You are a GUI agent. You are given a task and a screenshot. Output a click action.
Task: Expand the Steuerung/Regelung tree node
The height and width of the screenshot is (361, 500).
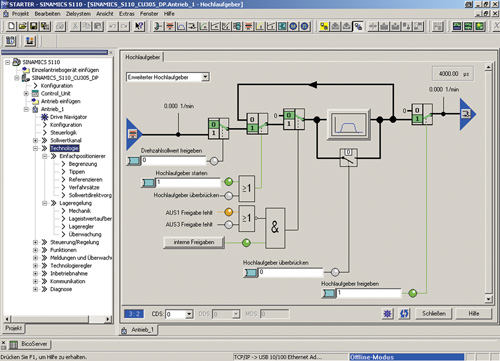35,242
